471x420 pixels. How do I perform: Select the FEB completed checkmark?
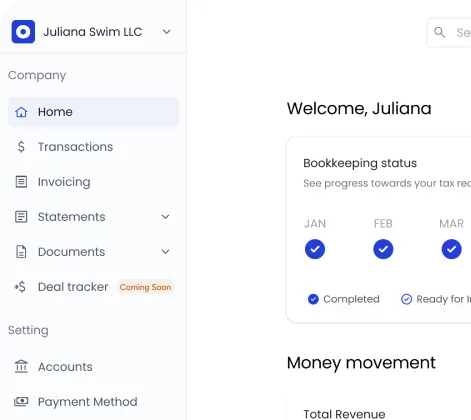tap(383, 249)
